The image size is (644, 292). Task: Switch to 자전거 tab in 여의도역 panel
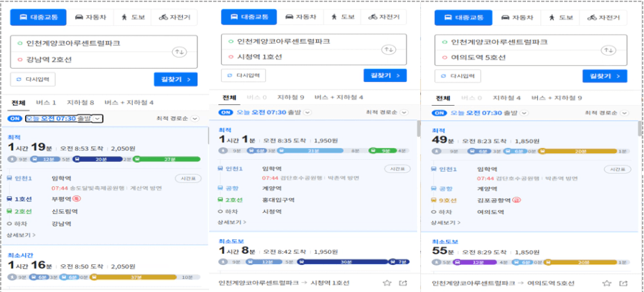[603, 17]
